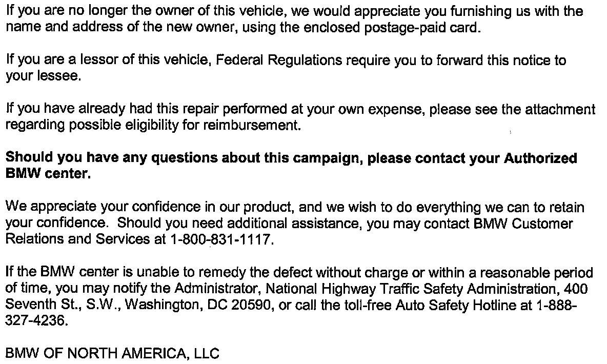Viewport: 607px width, 364px height.
Task: Click the text "Relations and Services"
Action: (x=77, y=240)
